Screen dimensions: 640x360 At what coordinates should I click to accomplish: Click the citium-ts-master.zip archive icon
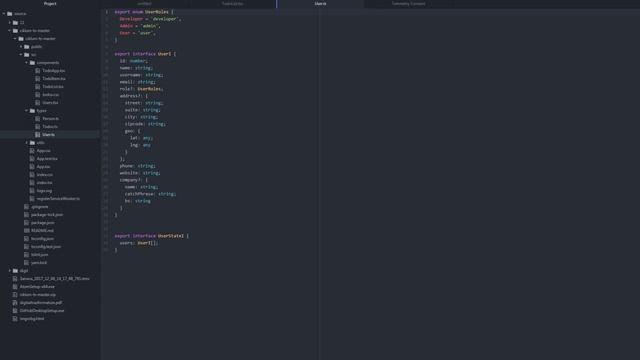pyautogui.click(x=15, y=294)
